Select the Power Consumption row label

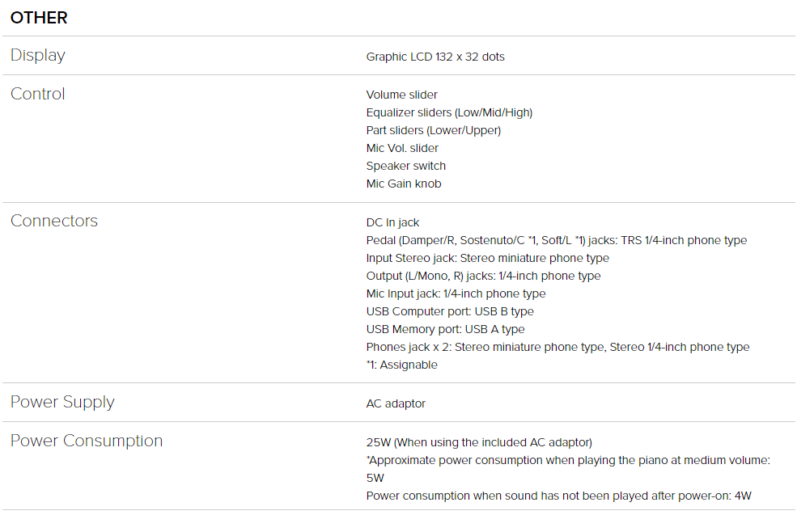(87, 441)
